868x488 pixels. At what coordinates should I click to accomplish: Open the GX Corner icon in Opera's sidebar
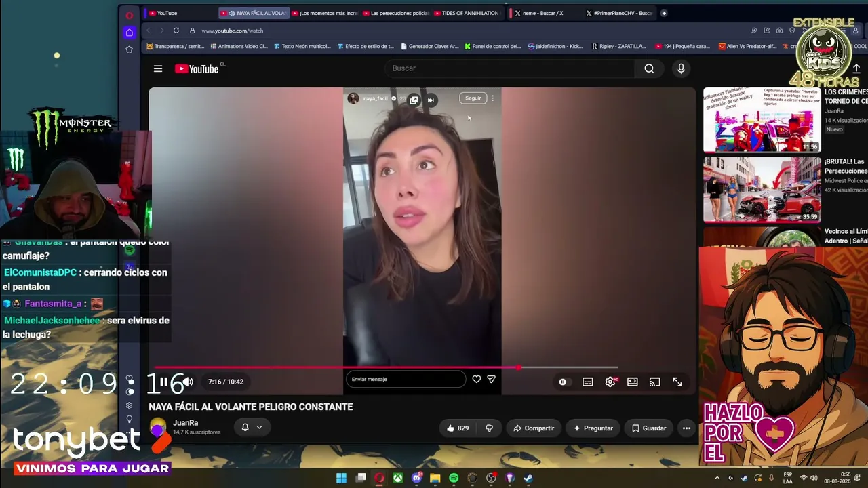click(129, 33)
